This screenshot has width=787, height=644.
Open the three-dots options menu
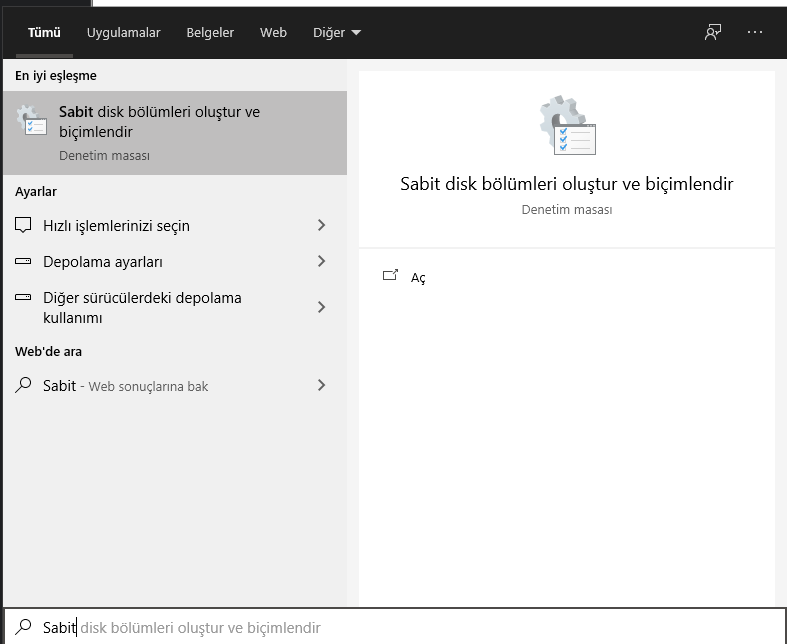[x=755, y=32]
